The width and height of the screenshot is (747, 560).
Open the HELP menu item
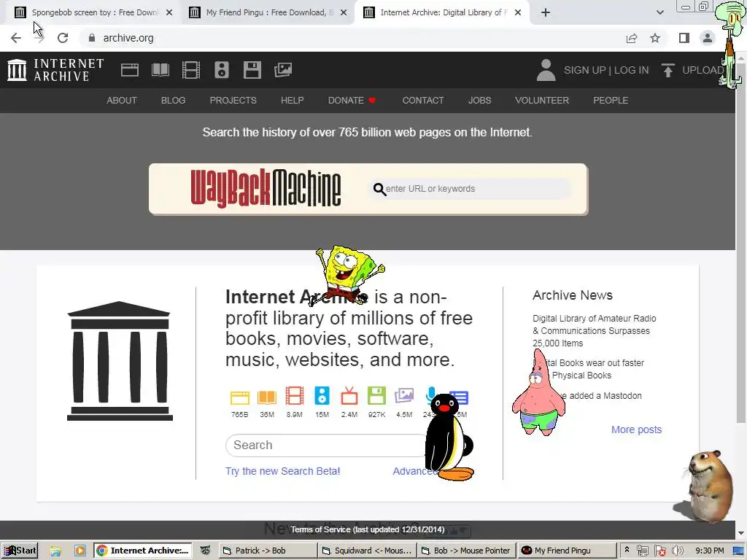pyautogui.click(x=292, y=101)
